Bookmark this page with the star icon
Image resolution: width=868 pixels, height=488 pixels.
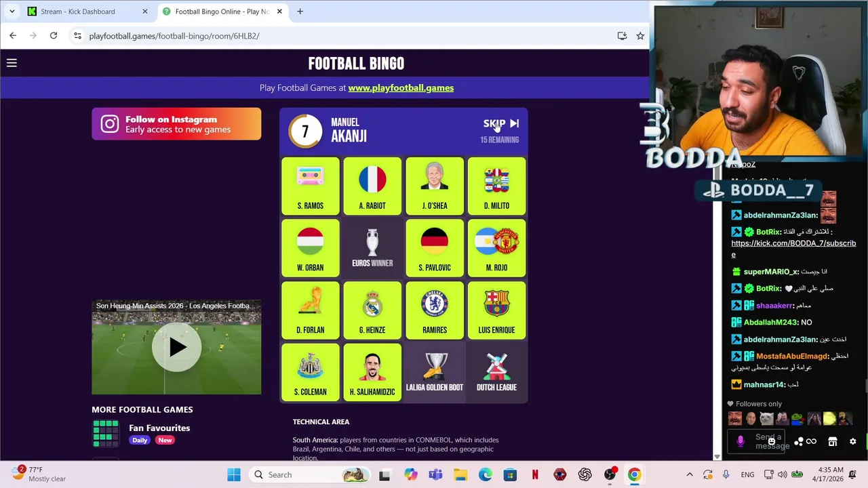pyautogui.click(x=640, y=36)
